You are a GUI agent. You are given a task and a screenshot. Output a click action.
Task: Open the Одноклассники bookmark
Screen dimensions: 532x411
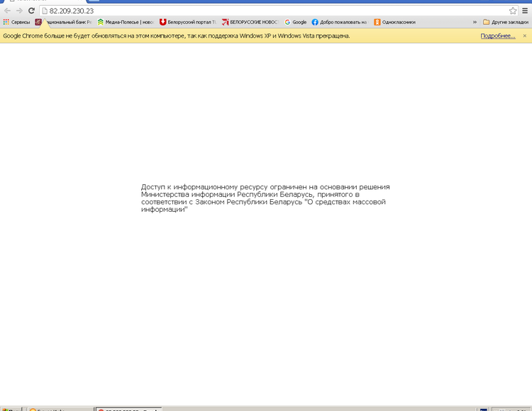394,22
